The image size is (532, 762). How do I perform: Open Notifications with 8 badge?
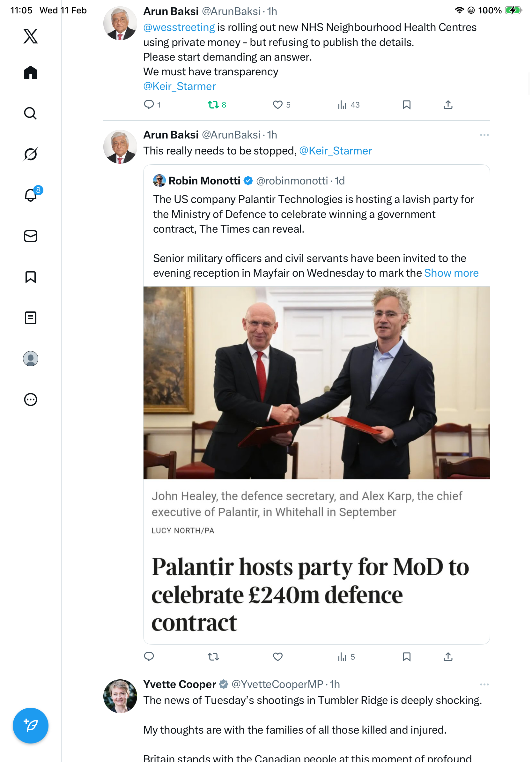31,195
